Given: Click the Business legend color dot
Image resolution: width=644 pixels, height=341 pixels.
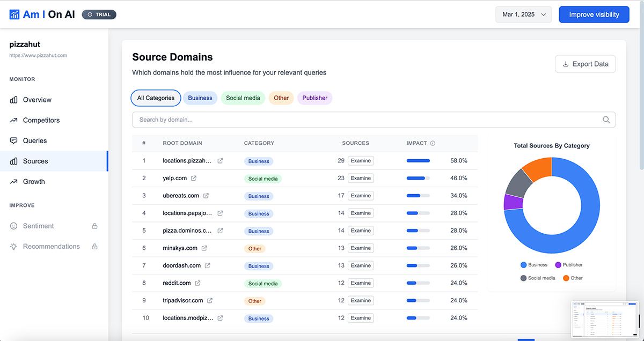Looking at the screenshot, I should 523,265.
